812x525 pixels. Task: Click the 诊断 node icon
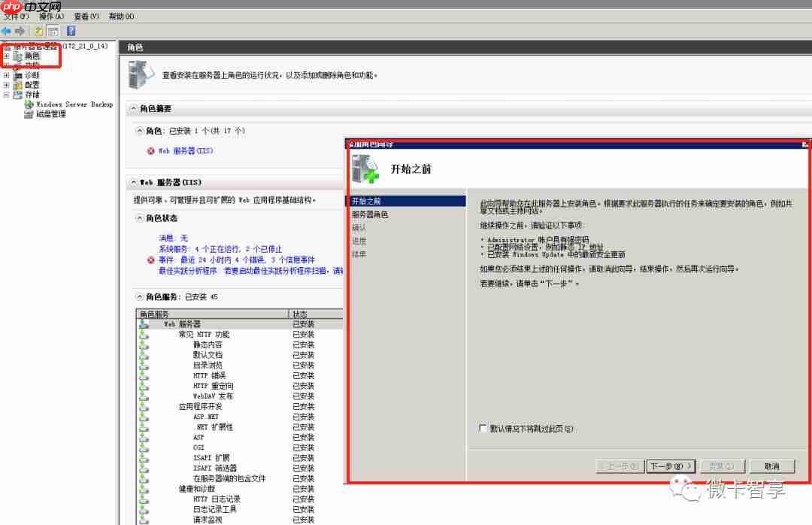click(x=18, y=76)
